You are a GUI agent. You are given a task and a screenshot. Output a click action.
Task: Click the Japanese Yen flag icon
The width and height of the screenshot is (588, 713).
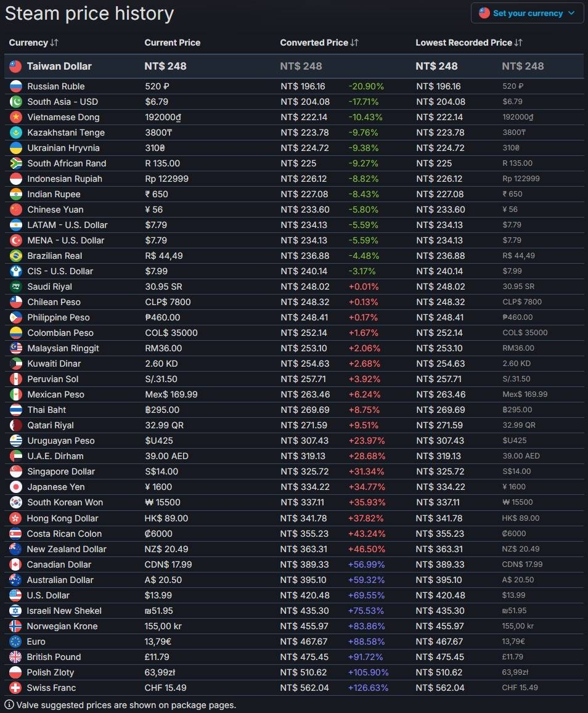pyautogui.click(x=16, y=487)
